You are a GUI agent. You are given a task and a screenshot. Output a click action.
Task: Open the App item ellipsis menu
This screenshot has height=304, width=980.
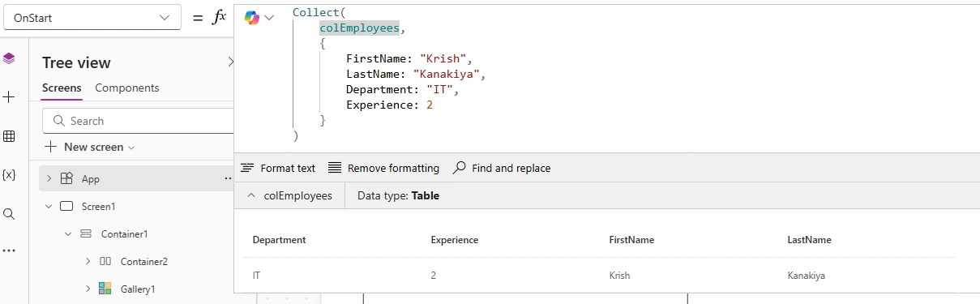(x=229, y=178)
